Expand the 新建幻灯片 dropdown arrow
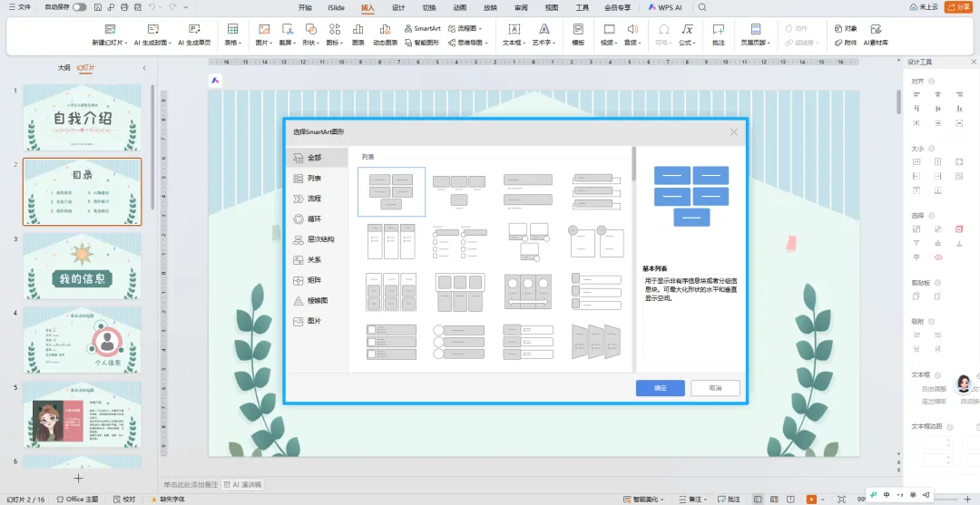 click(x=126, y=44)
